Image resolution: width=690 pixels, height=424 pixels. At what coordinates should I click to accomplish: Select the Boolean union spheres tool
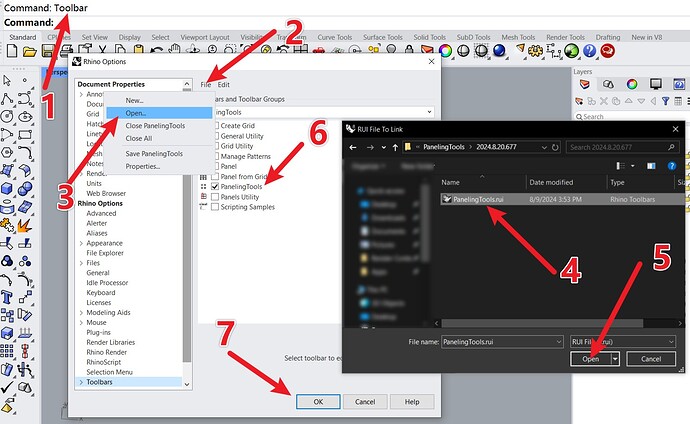click(x=25, y=189)
